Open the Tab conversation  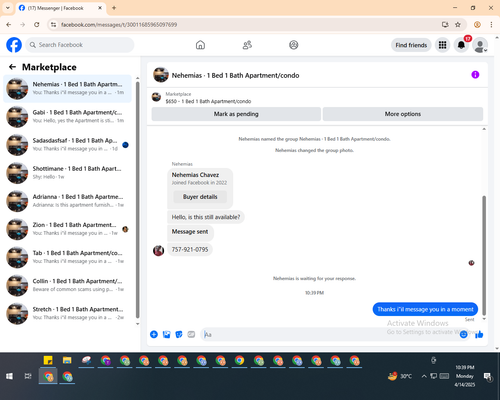[67, 257]
